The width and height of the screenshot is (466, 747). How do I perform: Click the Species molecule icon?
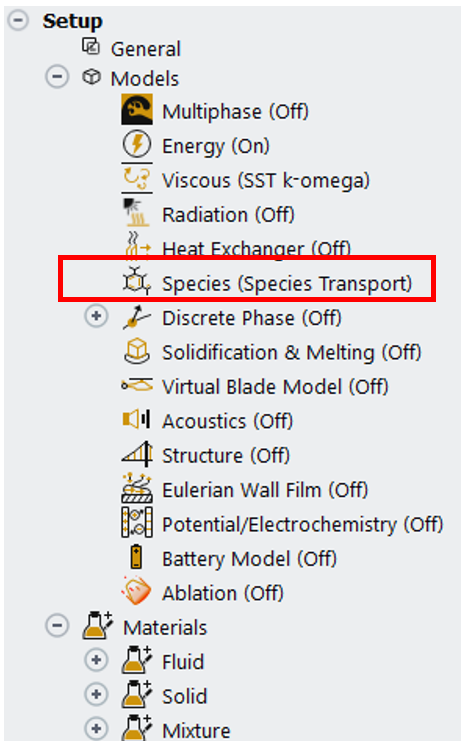point(137,281)
